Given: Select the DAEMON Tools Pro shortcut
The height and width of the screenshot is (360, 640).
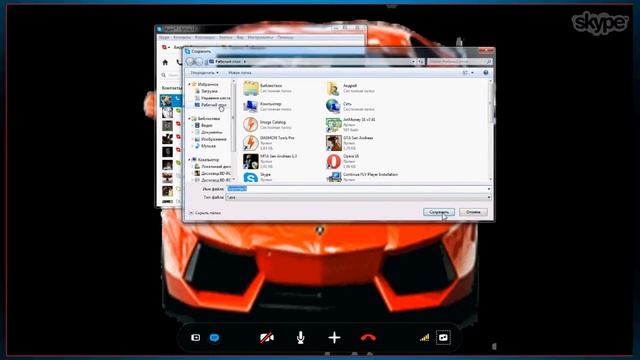Looking at the screenshot, I should (x=269, y=143).
